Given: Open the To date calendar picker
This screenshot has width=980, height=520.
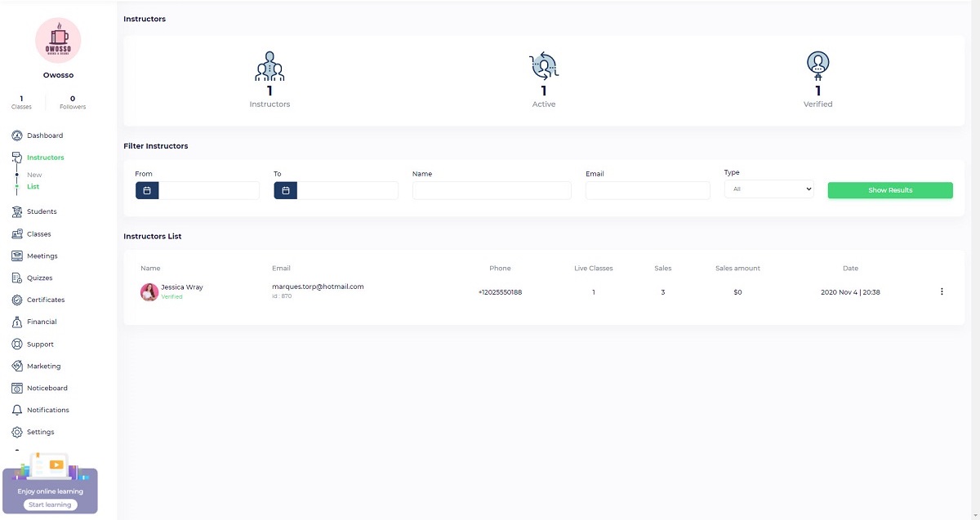Looking at the screenshot, I should 286,190.
